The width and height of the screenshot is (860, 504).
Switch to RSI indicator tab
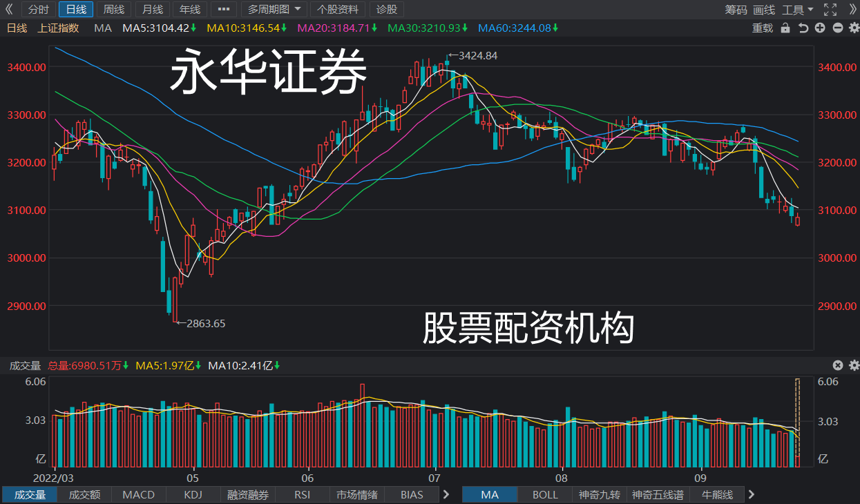click(x=302, y=494)
